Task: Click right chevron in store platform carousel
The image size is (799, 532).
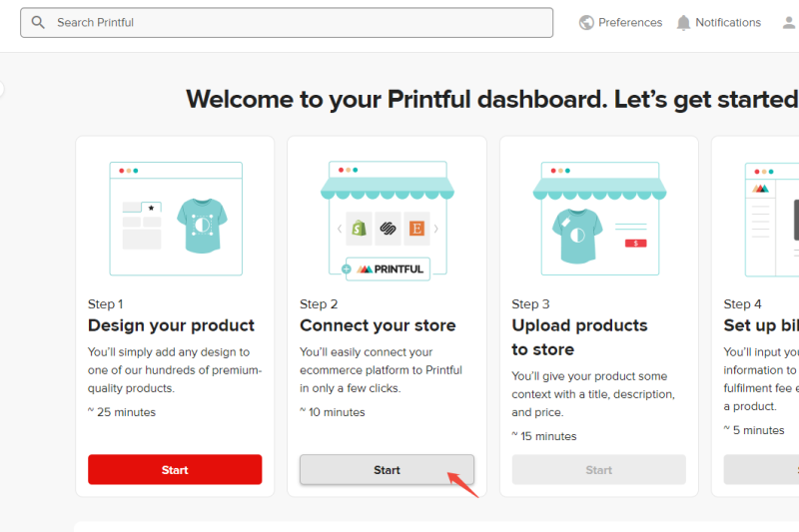Action: click(x=436, y=229)
